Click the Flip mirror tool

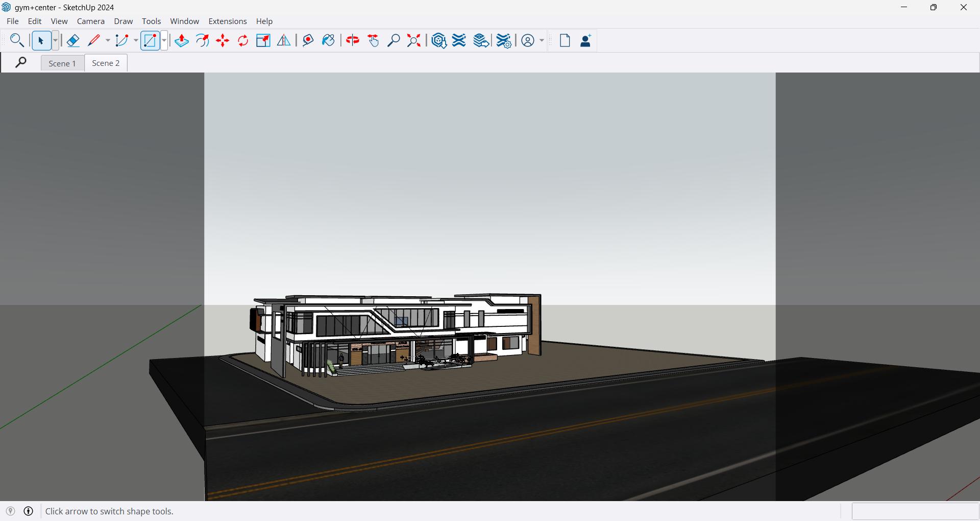tap(284, 41)
